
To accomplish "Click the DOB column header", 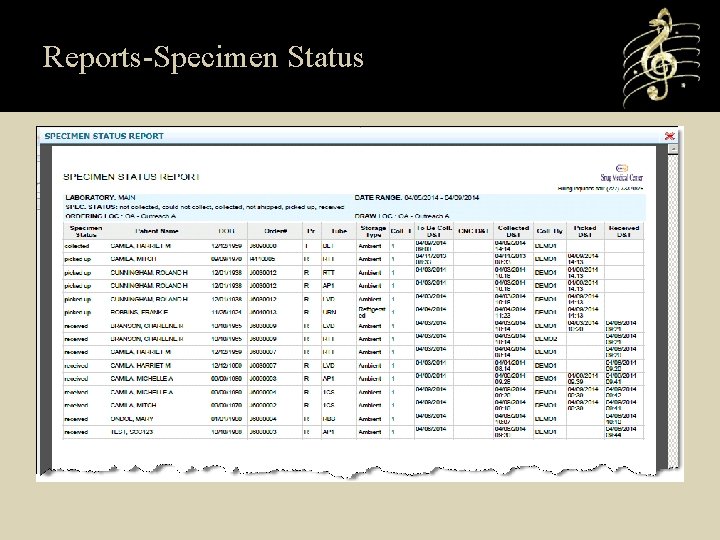I will [x=227, y=231].
